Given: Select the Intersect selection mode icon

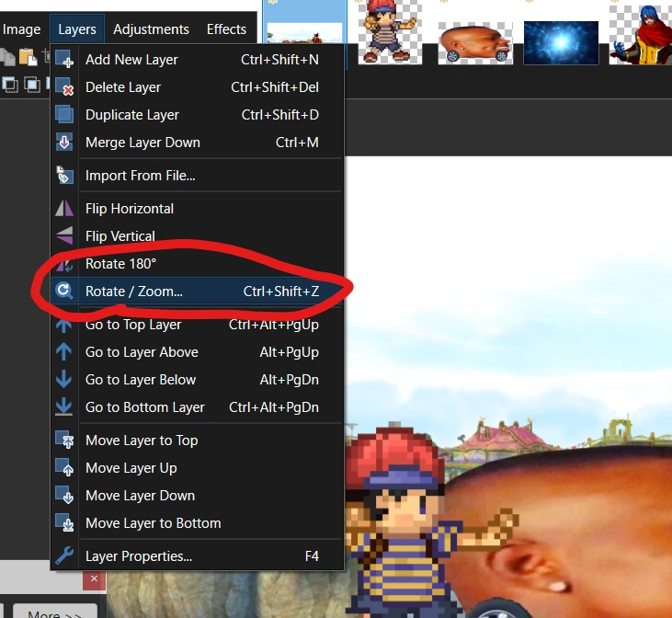Looking at the screenshot, I should point(31,85).
